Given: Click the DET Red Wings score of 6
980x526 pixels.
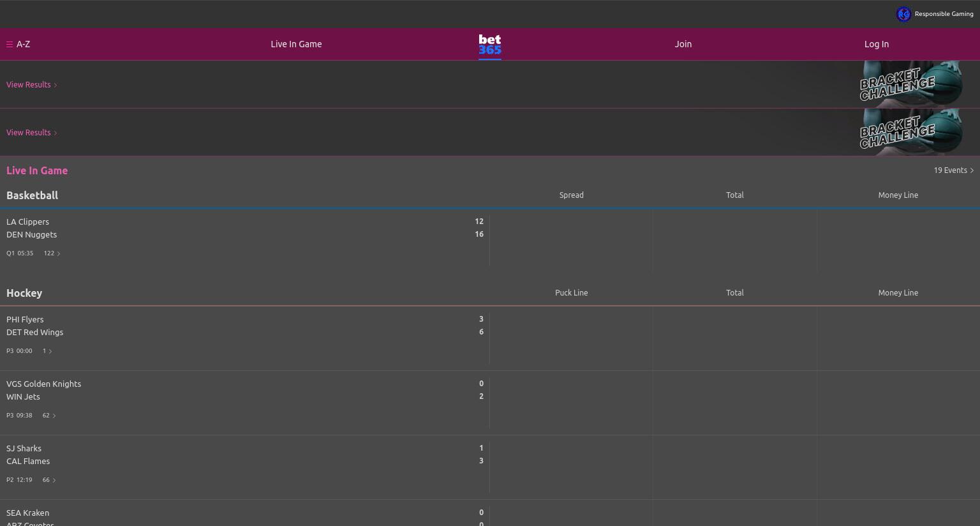Looking at the screenshot, I should (x=481, y=332).
